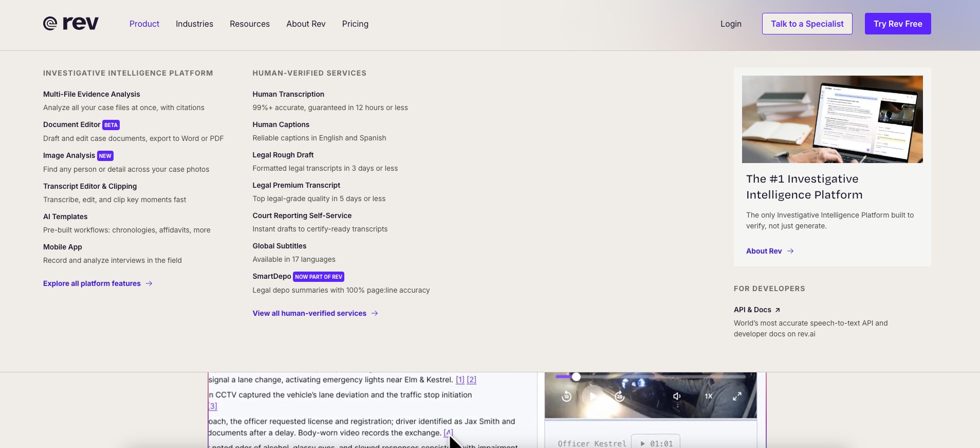Open Mobile App feature

(x=63, y=247)
